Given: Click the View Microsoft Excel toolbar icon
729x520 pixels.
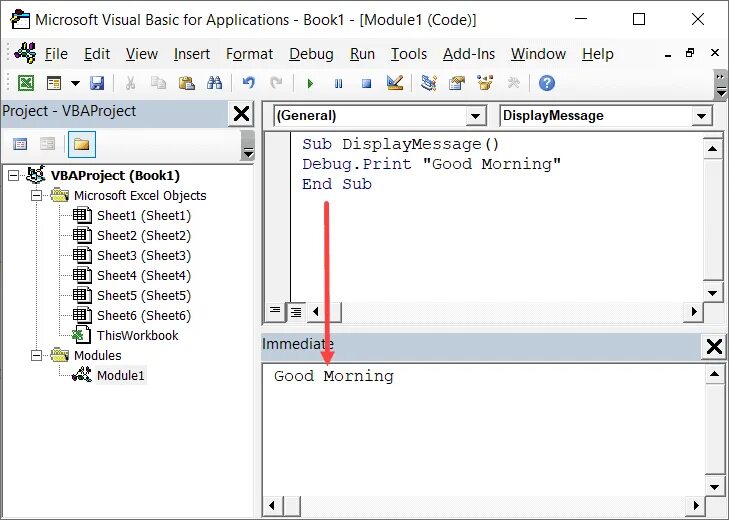Looking at the screenshot, I should pyautogui.click(x=26, y=83).
